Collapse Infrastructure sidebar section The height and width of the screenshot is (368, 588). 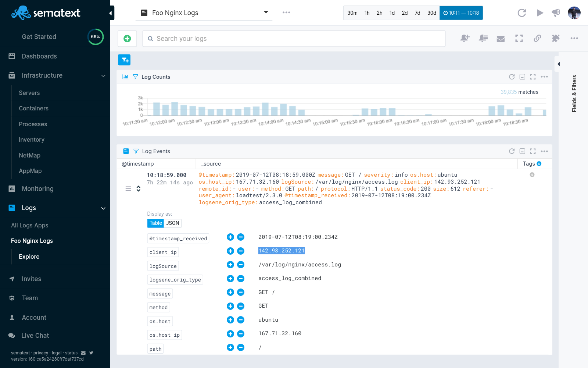tap(103, 76)
